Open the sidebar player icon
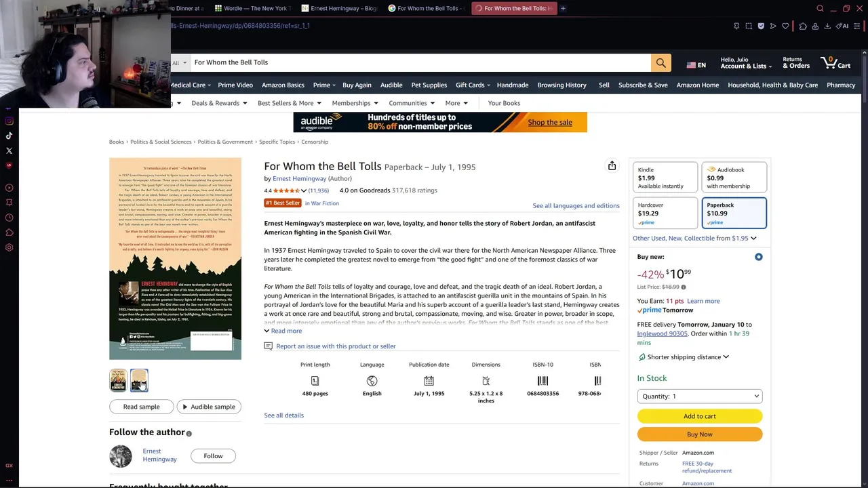Screen dimensions: 868x488 (9, 188)
